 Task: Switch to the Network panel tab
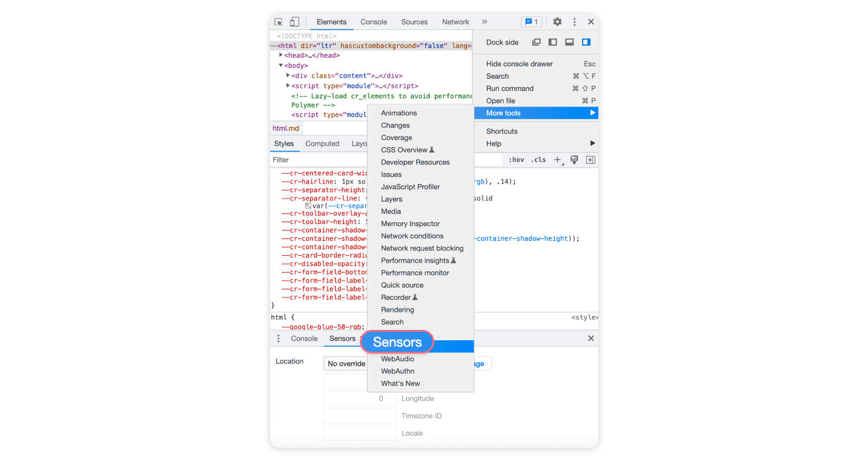[455, 21]
